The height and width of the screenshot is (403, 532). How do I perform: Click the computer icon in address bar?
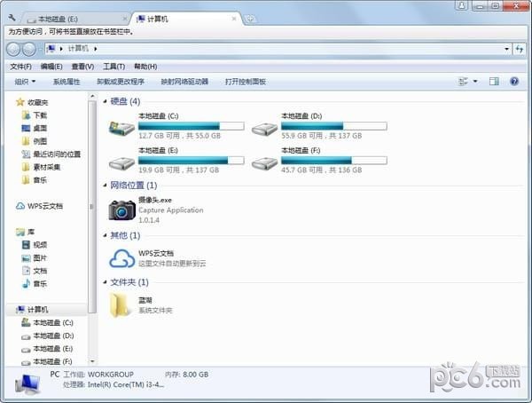pyautogui.click(x=51, y=49)
